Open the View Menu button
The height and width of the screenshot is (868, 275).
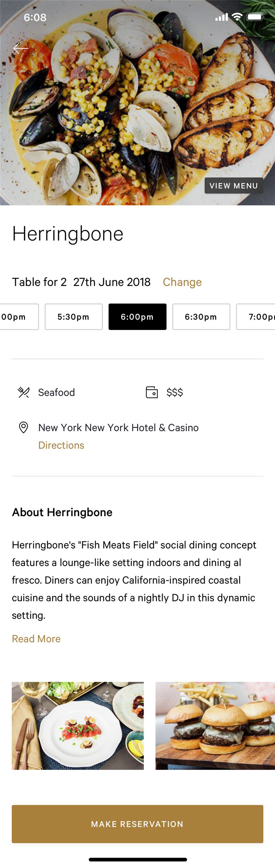234,186
